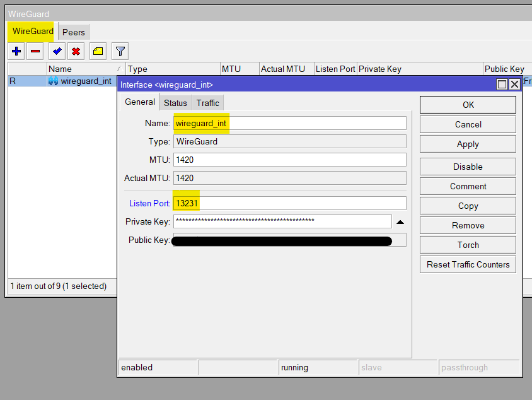Click the Torch button to monitor traffic
The width and height of the screenshot is (532, 400).
tap(467, 245)
